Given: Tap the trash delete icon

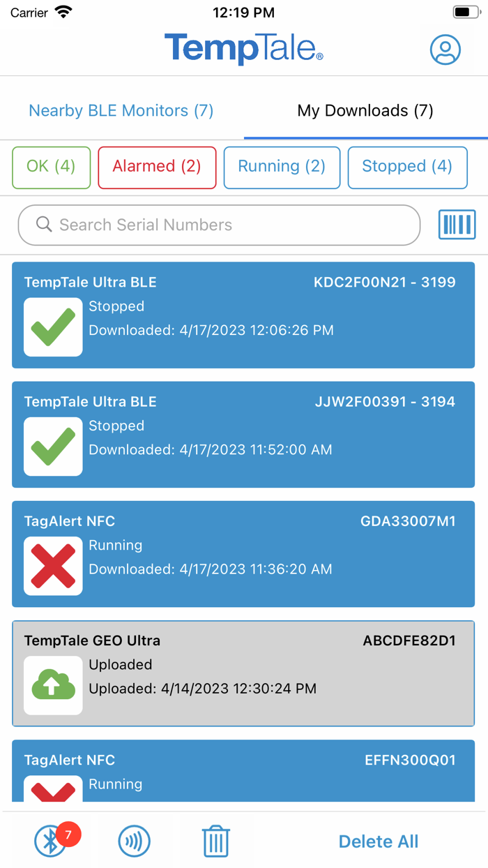Looking at the screenshot, I should 215,841.
